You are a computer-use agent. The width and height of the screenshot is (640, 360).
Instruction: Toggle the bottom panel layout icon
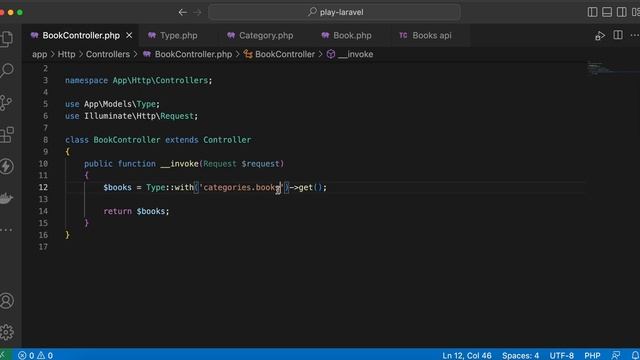[607, 12]
